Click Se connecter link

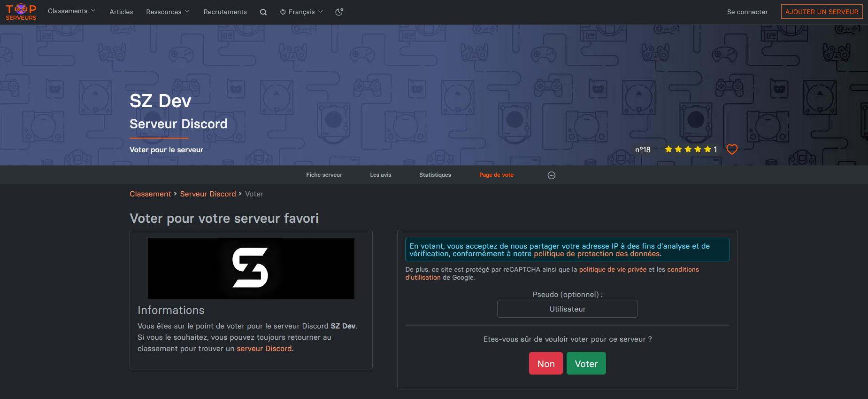[x=747, y=12]
